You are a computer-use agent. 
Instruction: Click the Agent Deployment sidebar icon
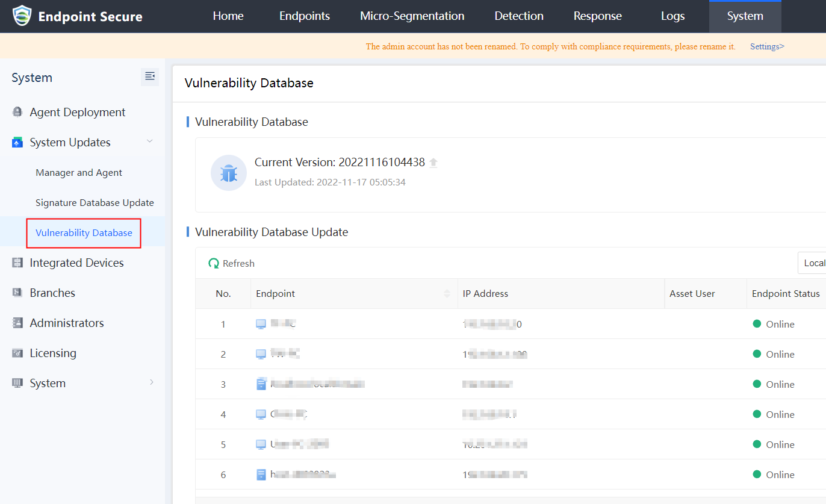[17, 112]
